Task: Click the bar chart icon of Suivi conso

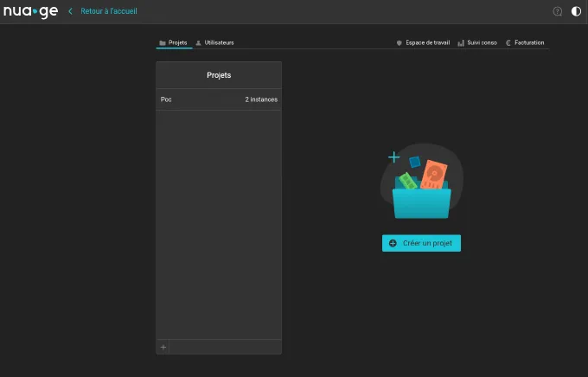Action: click(x=461, y=43)
